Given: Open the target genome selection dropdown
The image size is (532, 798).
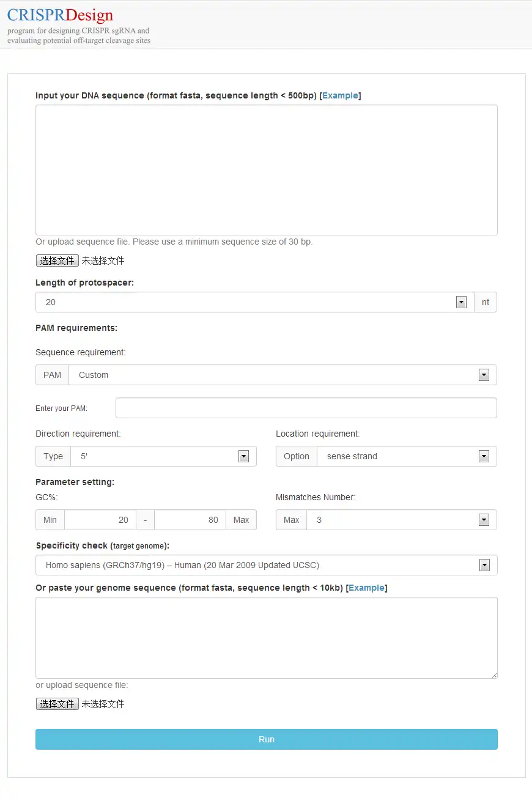Looking at the screenshot, I should point(484,564).
